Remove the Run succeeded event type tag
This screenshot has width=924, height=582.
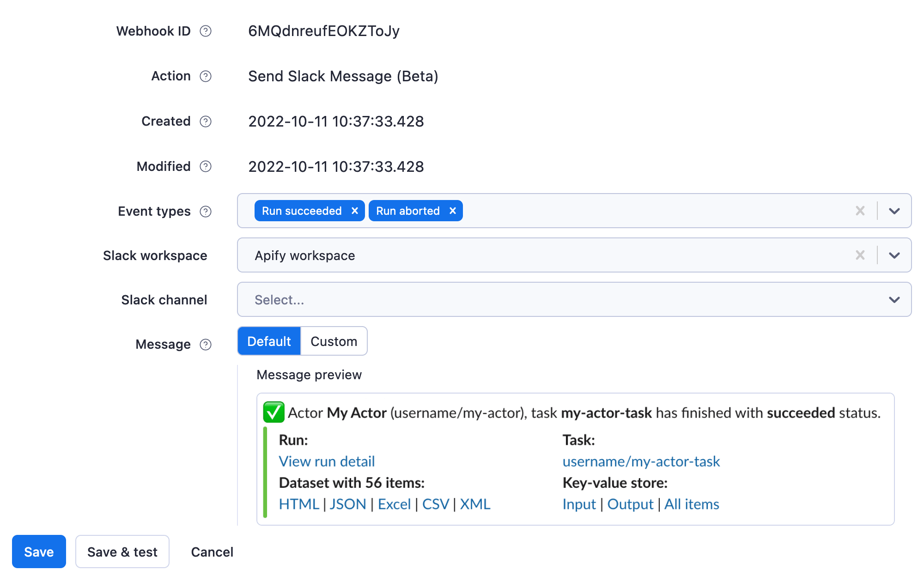[x=354, y=211]
